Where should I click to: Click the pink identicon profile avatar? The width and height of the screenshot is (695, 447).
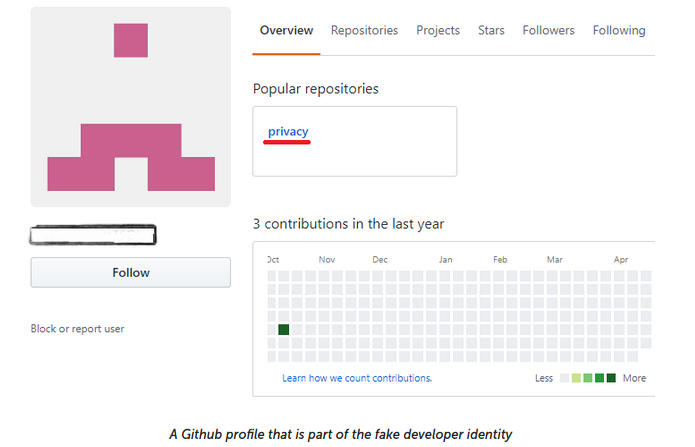coord(131,107)
